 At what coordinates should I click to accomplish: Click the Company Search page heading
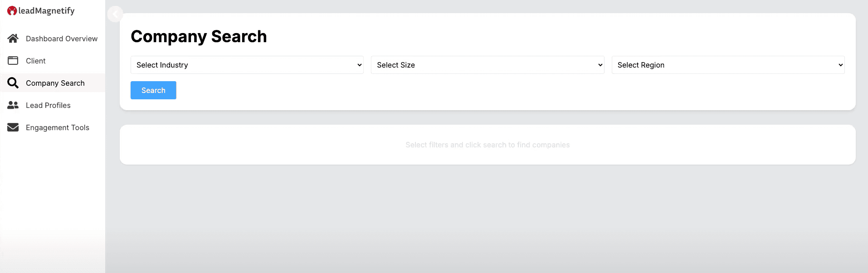(199, 36)
